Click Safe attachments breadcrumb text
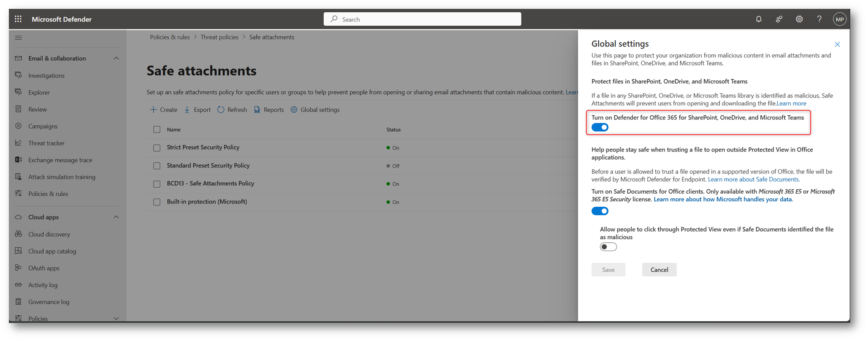 click(x=272, y=37)
